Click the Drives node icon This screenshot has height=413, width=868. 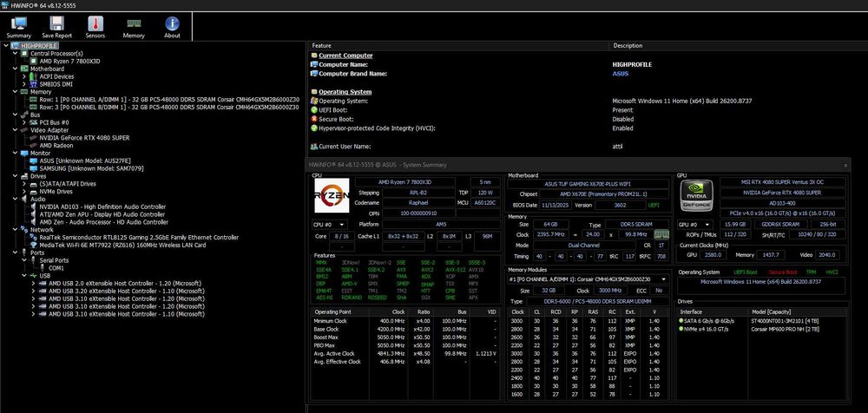[24, 176]
